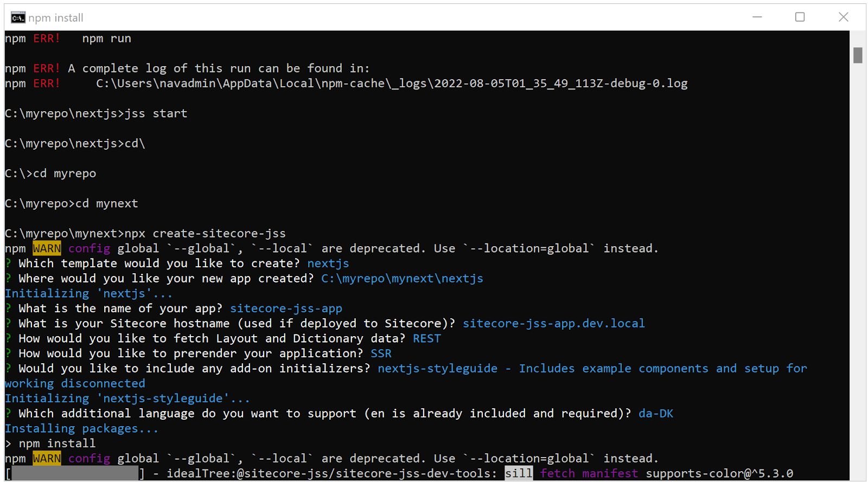The width and height of the screenshot is (868, 482).
Task: Click the 'supports-color@^5.3.0' package text
Action: pos(719,473)
